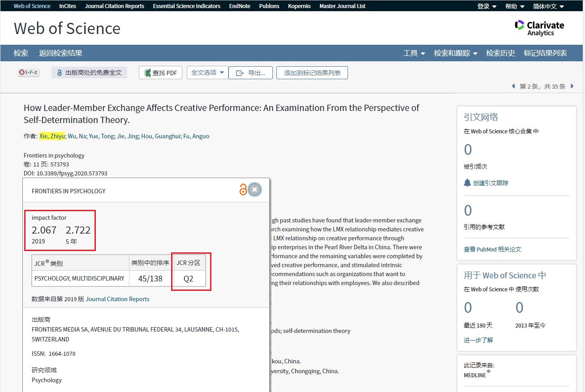Click the Clarivate Analytics logo
This screenshot has height=392, width=585.
point(539,28)
